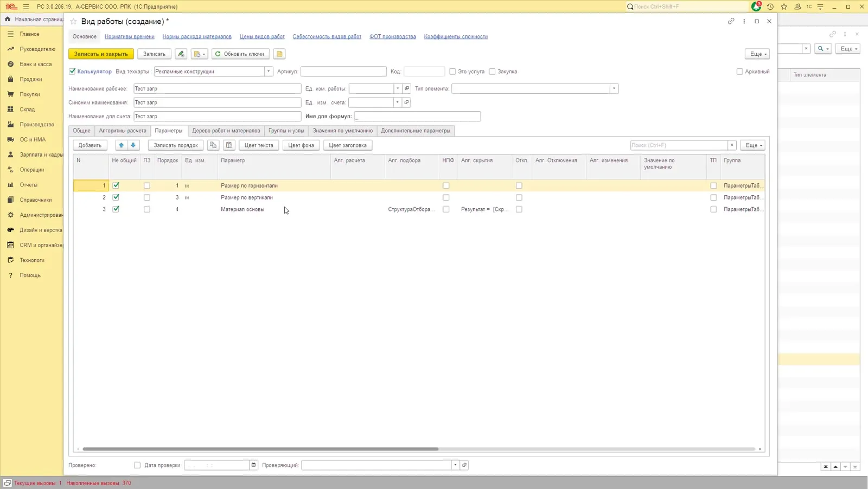868x489 pixels.
Task: Switch to Дерево работ и материалов tab
Action: click(226, 131)
